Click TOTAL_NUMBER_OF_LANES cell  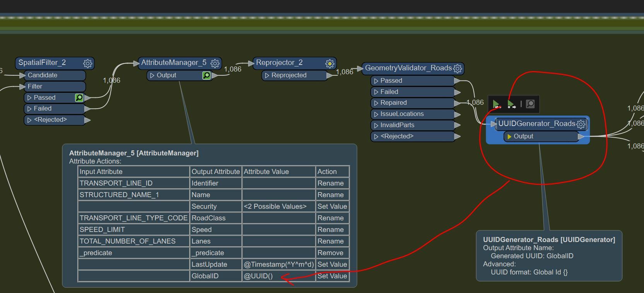pyautogui.click(x=134, y=241)
